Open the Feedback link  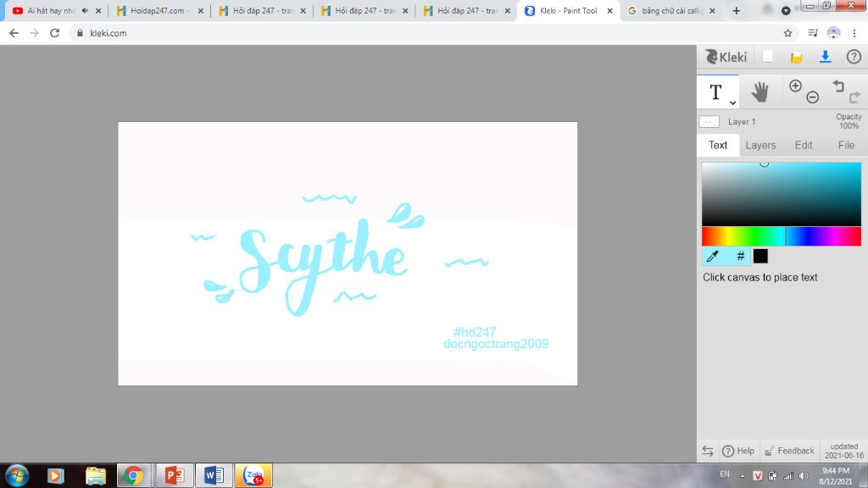point(789,451)
